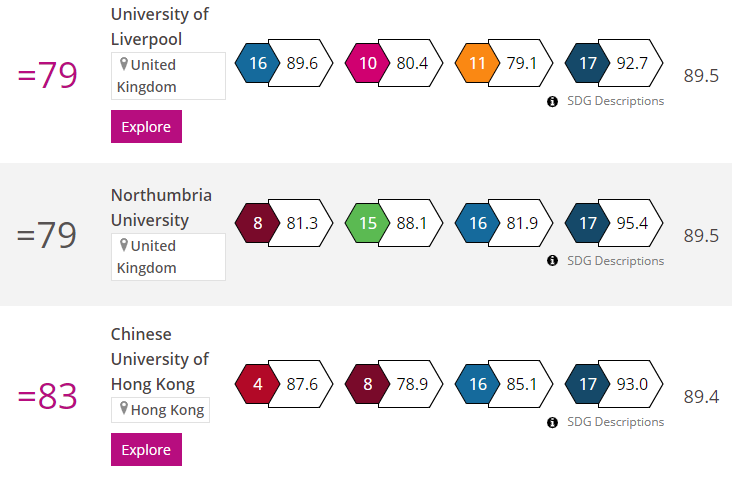The height and width of the screenshot is (478, 732).
Task: Click Explore button under University of Liverpool
Action: pos(146,127)
